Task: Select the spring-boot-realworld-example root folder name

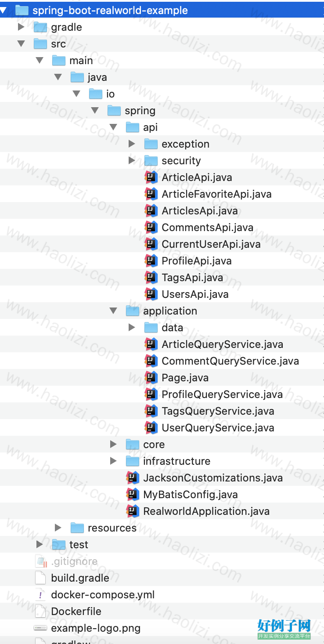Action: point(110,11)
